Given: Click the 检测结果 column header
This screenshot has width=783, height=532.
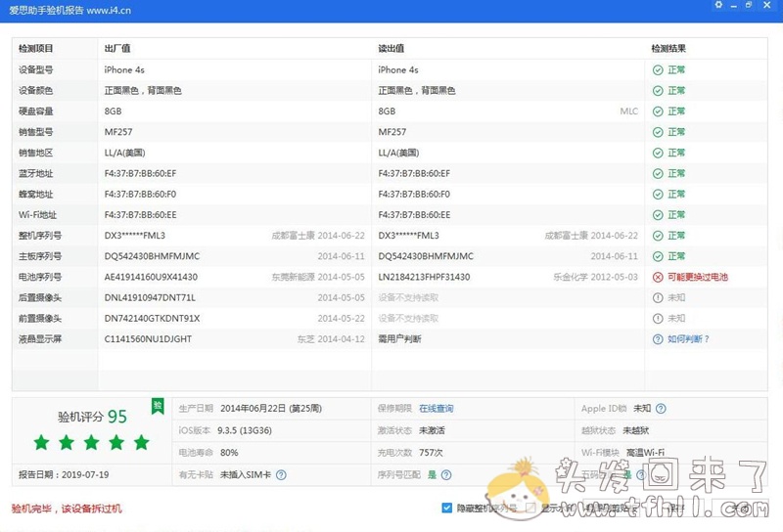Looking at the screenshot, I should (668, 49).
